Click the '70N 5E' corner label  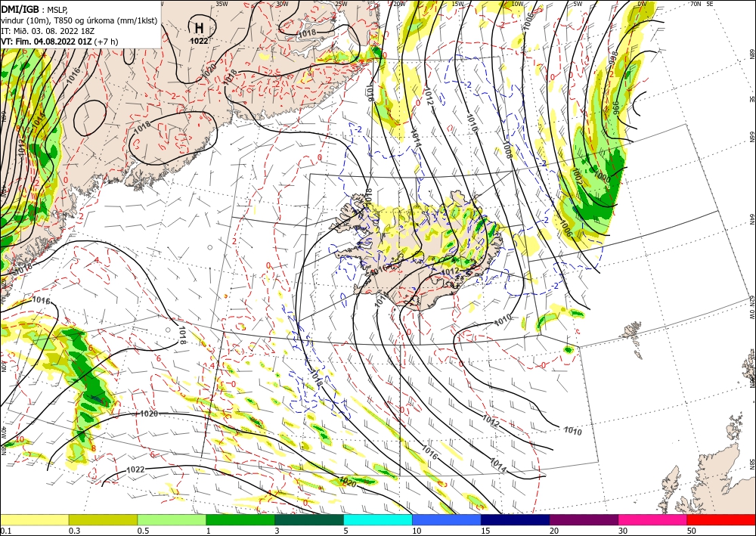point(702,3)
